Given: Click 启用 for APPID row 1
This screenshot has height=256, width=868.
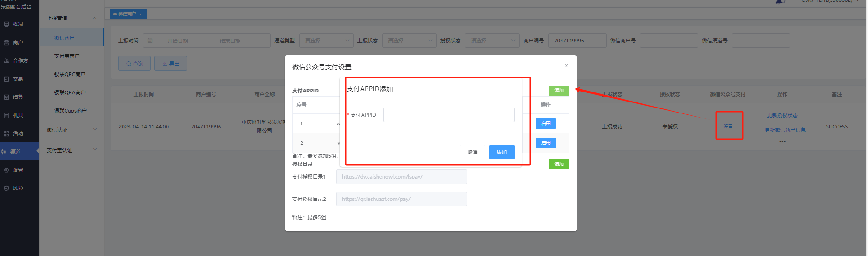Looking at the screenshot, I should tap(546, 123).
